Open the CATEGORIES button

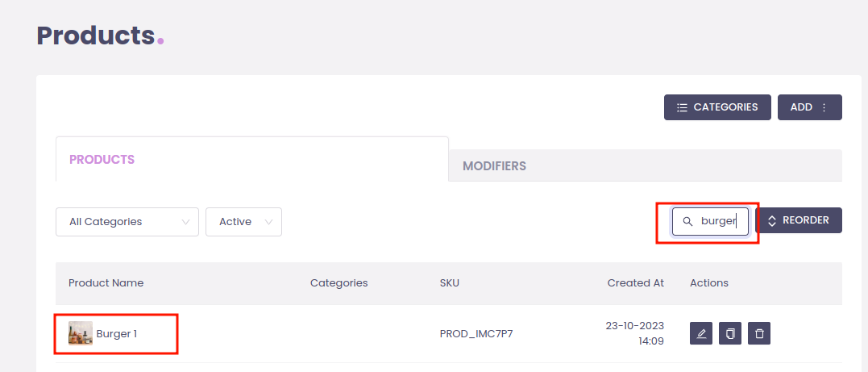tap(717, 107)
